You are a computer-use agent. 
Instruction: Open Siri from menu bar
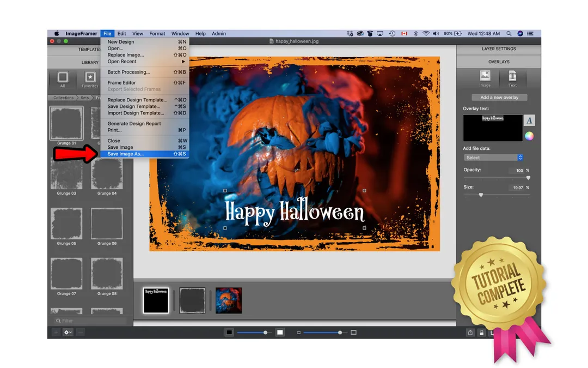tap(520, 33)
